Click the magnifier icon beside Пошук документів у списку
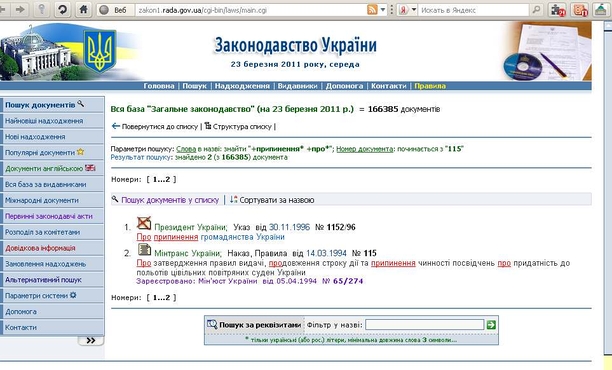The width and height of the screenshot is (612, 370). tap(115, 199)
